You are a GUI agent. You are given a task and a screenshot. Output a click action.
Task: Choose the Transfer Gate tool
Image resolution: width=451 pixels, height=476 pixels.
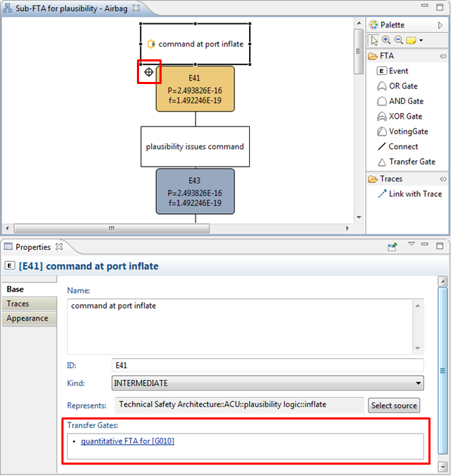tap(407, 162)
